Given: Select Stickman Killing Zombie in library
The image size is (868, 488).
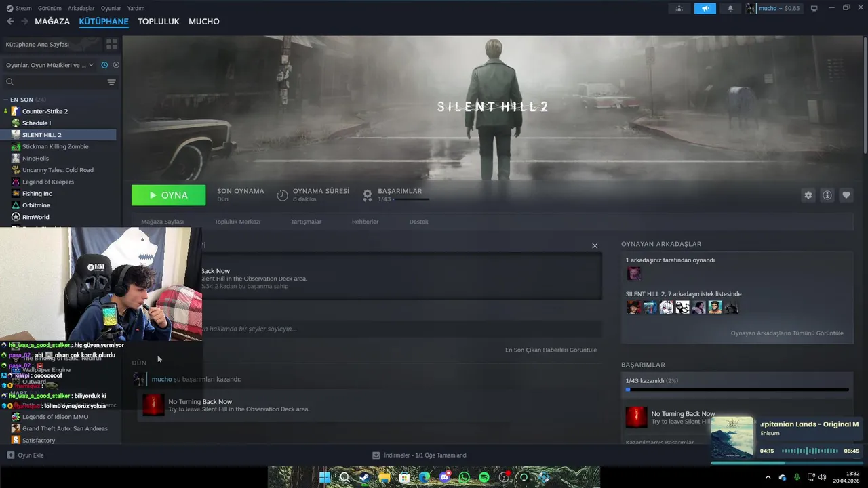Looking at the screenshot, I should click(56, 146).
